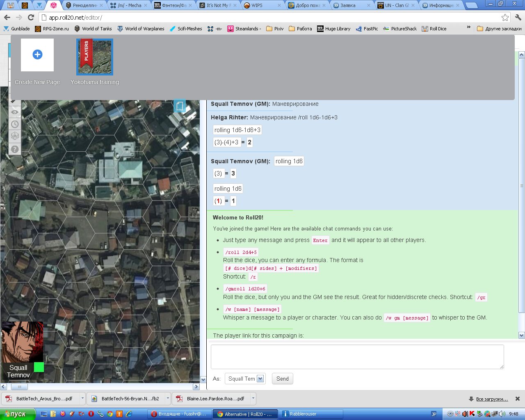The height and width of the screenshot is (420, 525).
Task: Open Roll Dice bookmark
Action: (x=434, y=29)
